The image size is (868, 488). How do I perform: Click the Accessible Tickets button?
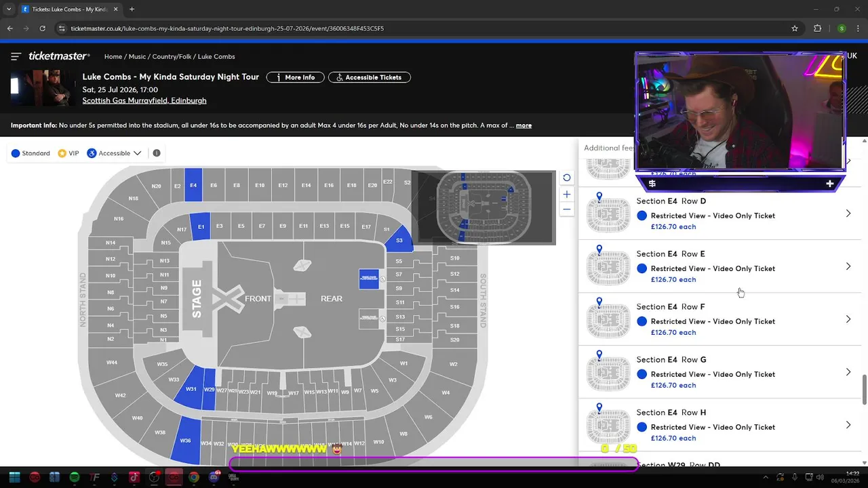pos(370,77)
